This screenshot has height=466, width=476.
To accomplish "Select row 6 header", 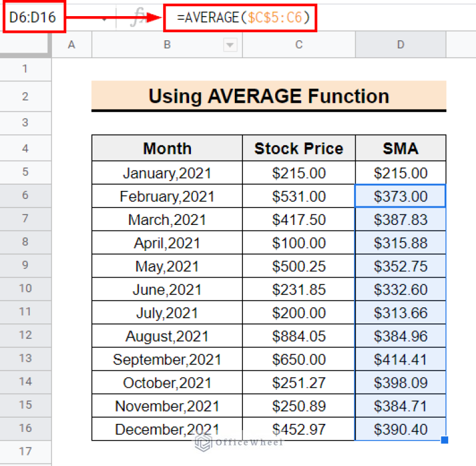I will pyautogui.click(x=25, y=195).
